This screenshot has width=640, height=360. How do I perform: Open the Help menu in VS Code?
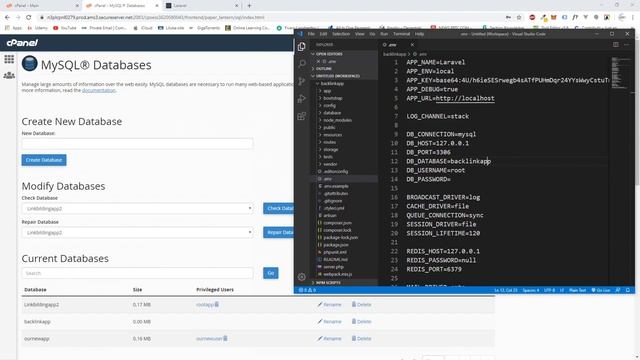(x=420, y=34)
